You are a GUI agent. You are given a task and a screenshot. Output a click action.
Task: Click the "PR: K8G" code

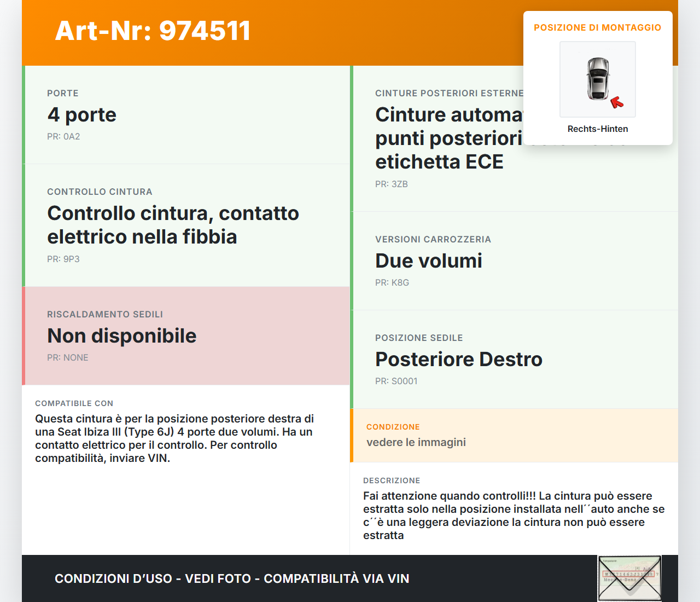[x=392, y=282]
